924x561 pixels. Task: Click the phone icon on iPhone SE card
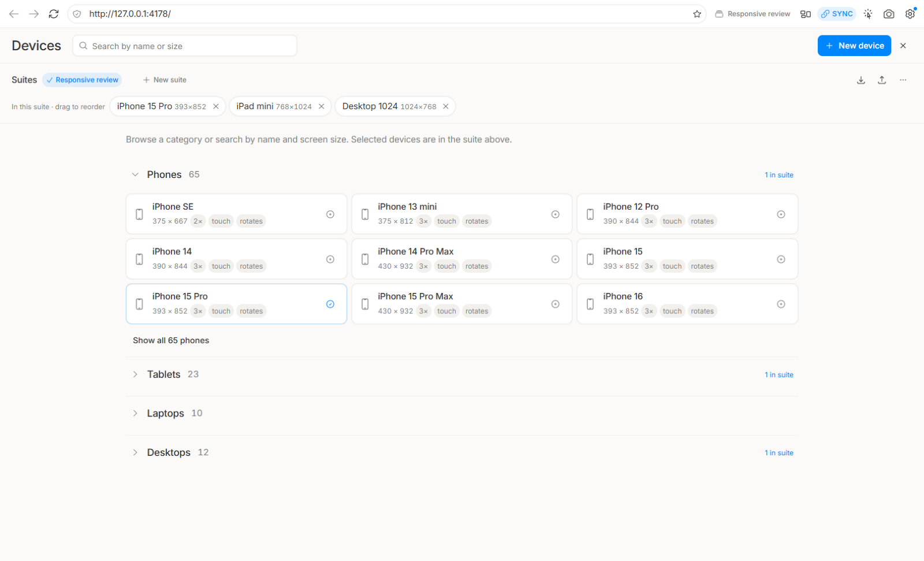click(139, 214)
